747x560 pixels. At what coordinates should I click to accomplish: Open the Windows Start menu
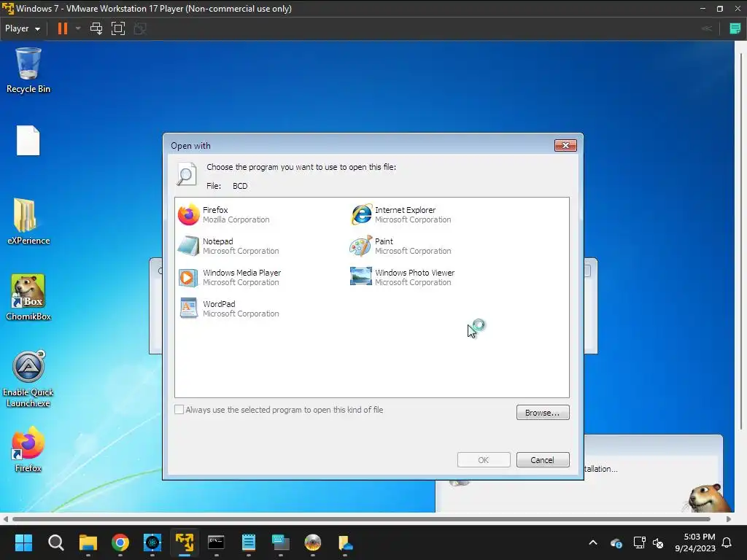(x=23, y=542)
